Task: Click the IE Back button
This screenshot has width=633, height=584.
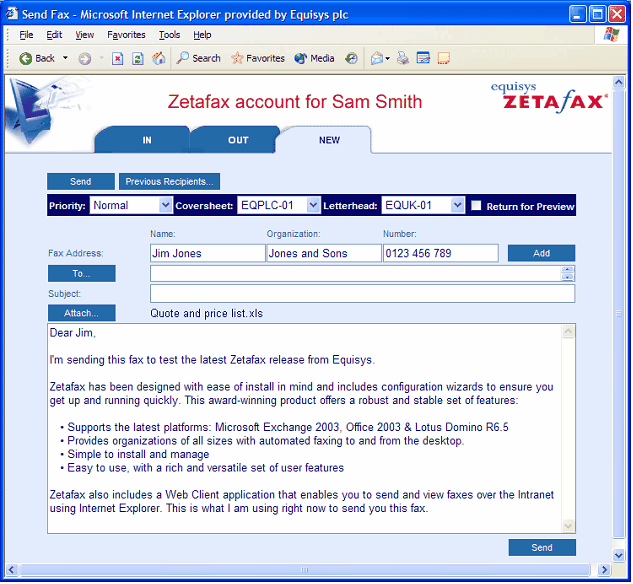Action: click(x=38, y=59)
